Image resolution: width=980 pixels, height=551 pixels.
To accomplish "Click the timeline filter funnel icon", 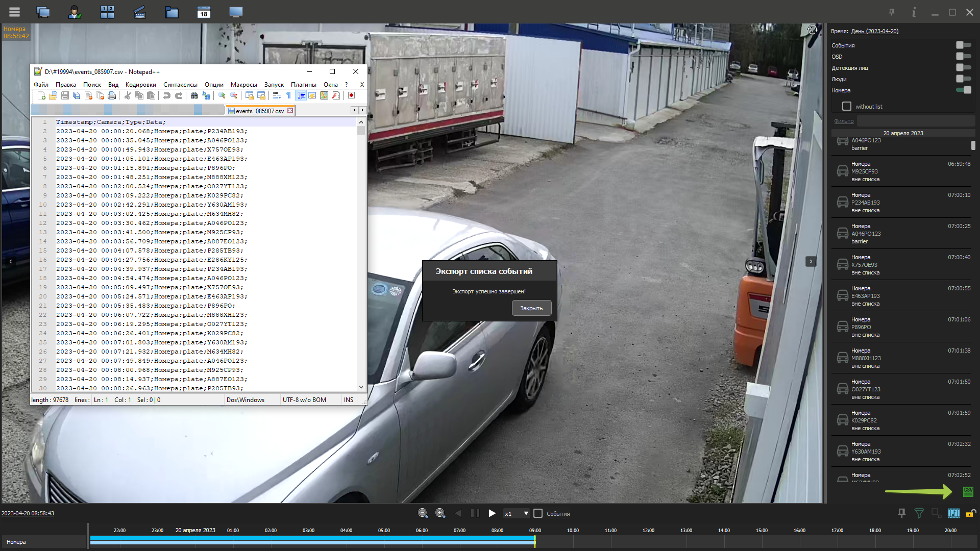I will point(919,513).
